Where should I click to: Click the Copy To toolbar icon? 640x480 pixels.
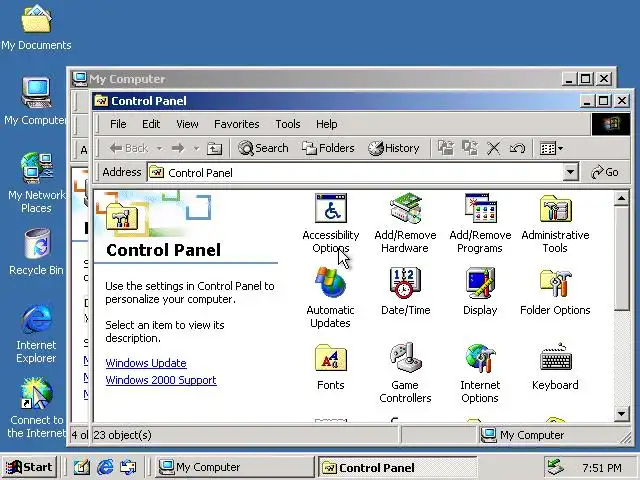(x=470, y=148)
